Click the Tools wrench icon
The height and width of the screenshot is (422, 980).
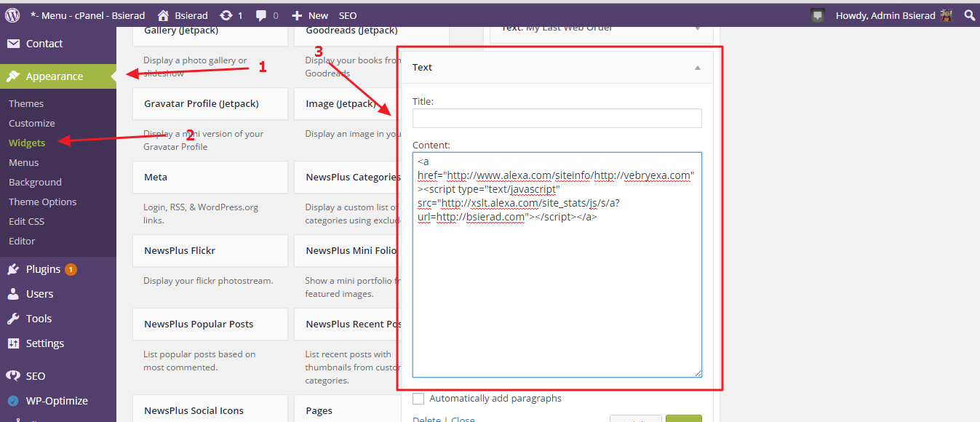13,319
